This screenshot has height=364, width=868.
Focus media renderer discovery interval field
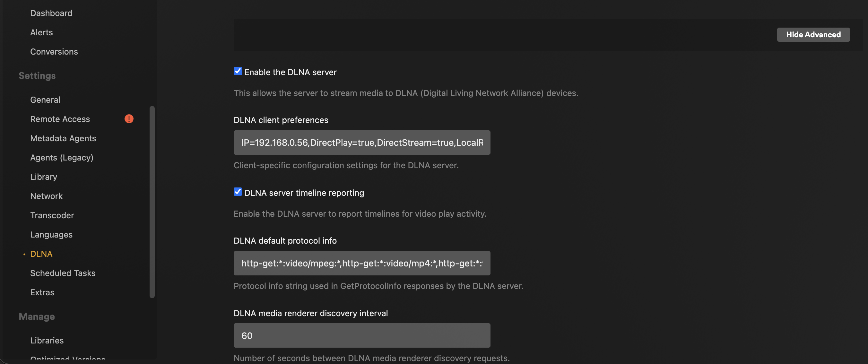(362, 336)
